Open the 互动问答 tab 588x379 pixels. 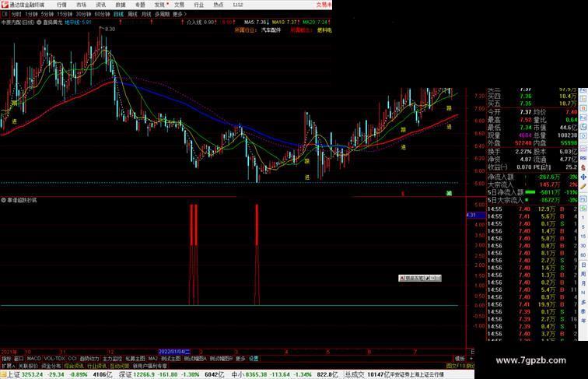[120, 366]
